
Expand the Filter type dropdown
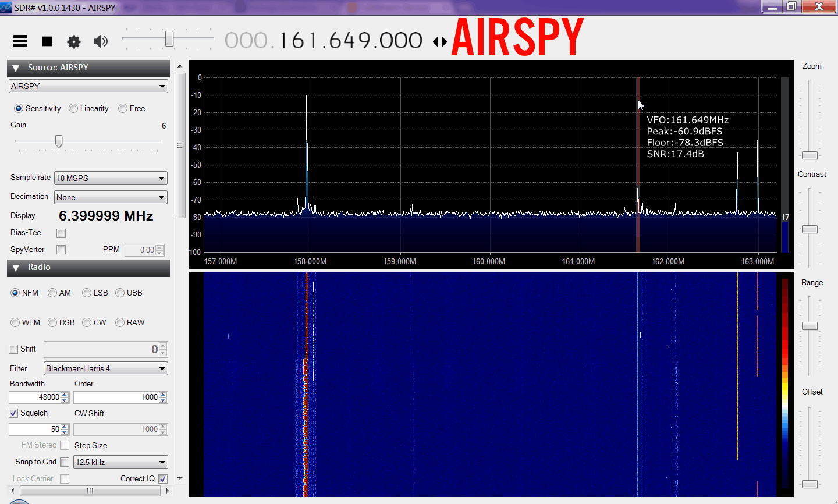click(105, 368)
